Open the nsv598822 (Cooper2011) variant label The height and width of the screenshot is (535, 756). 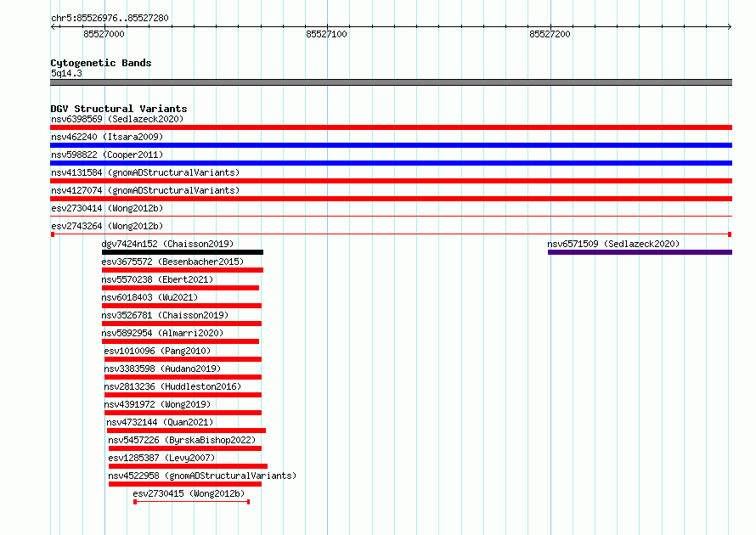click(107, 155)
